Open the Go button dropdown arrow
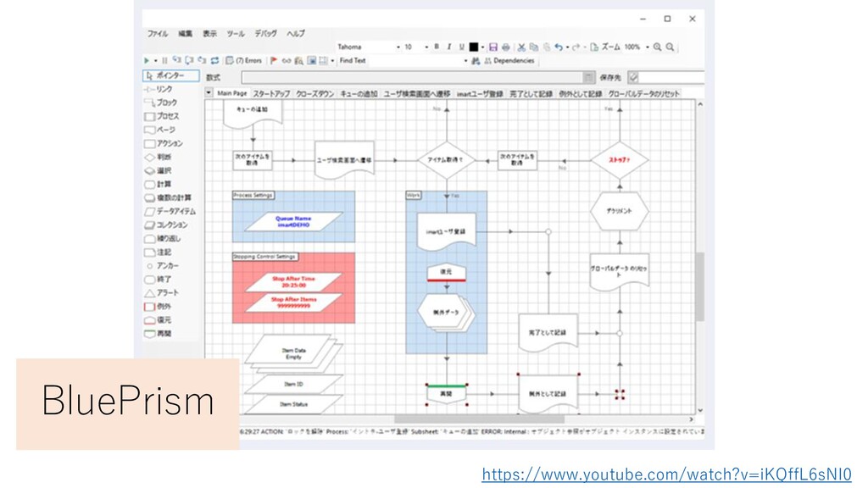868x488 pixels. point(156,61)
